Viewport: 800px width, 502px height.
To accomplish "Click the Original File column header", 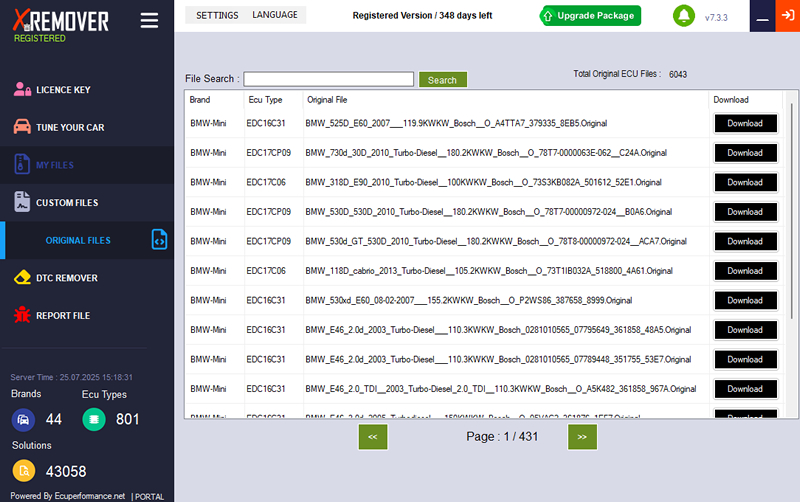I will 327,100.
